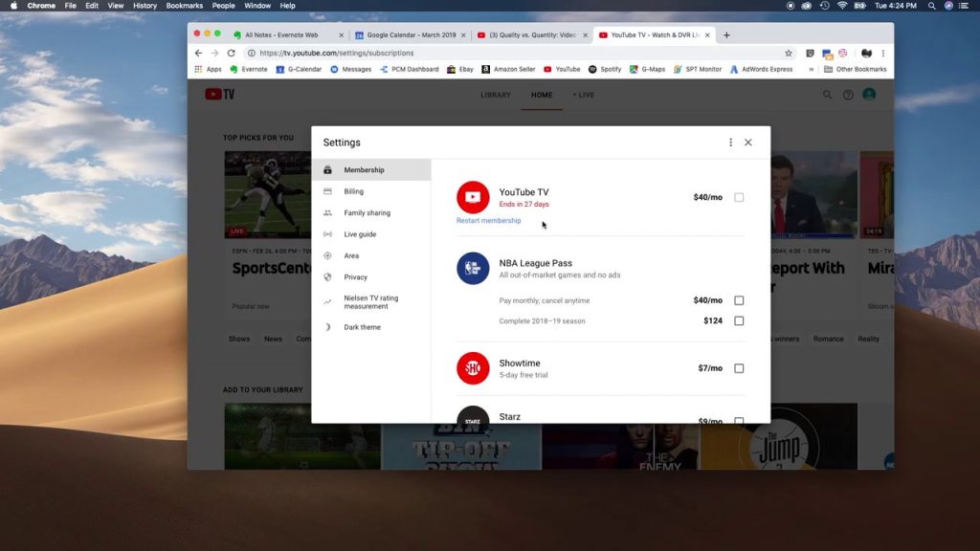Viewport: 980px width, 551px height.
Task: Tick the YouTube TV $40/mo checkbox
Action: pos(739,197)
